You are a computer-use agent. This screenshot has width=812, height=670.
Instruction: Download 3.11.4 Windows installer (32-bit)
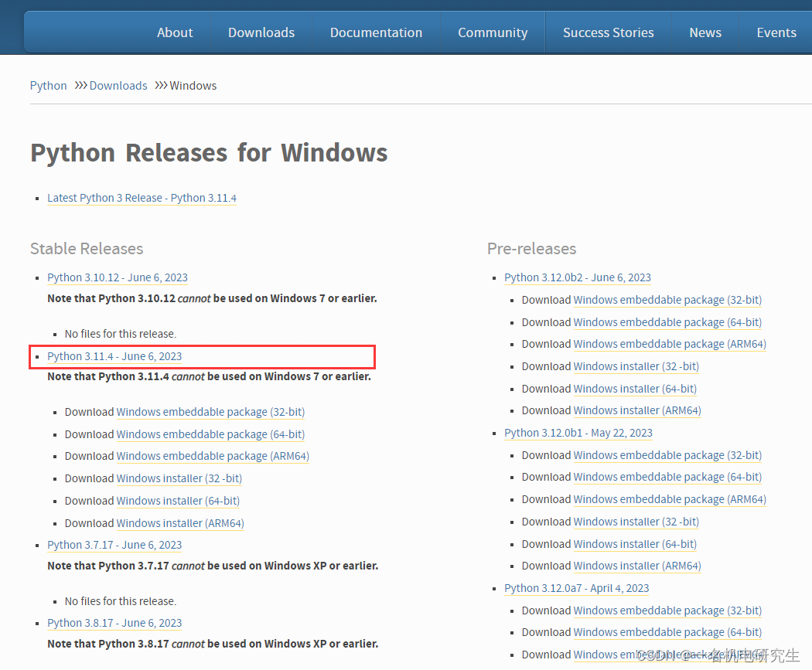coord(179,478)
